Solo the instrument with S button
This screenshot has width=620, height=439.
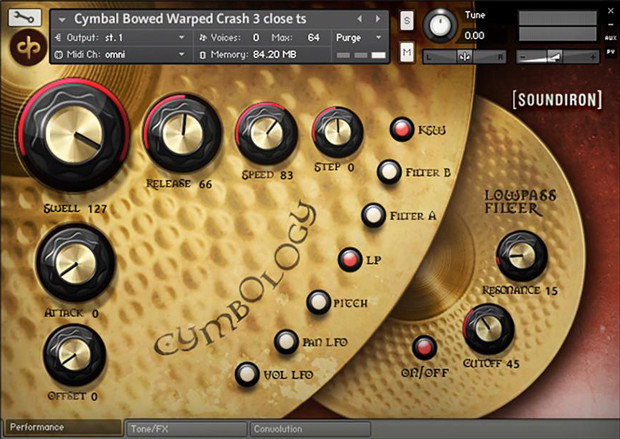407,21
